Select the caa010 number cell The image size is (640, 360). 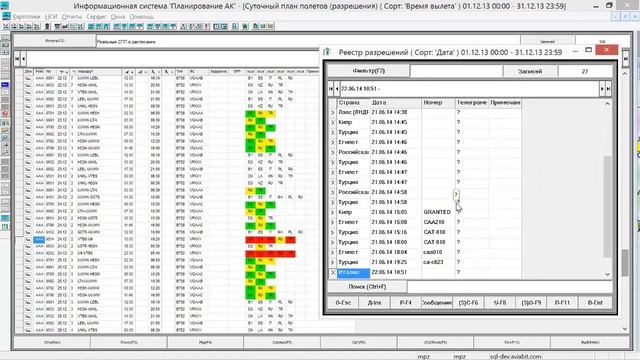click(x=438, y=252)
